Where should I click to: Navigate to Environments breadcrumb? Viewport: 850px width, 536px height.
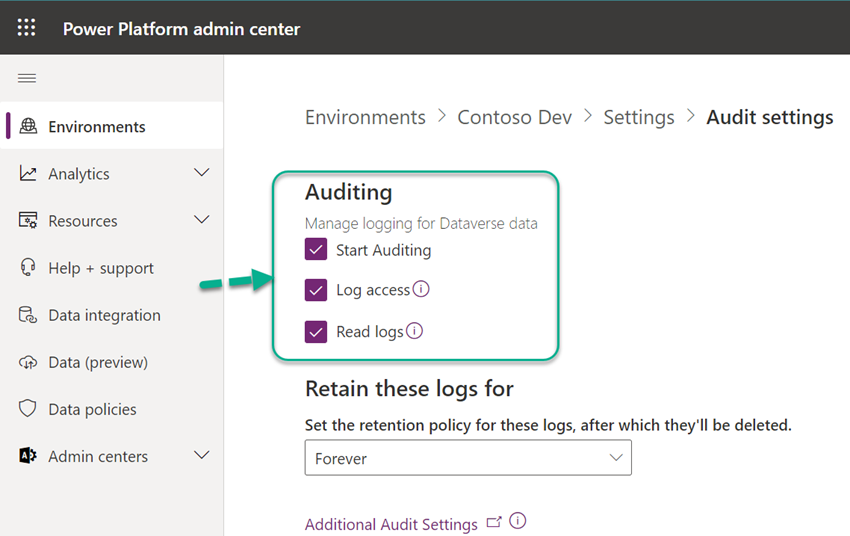point(365,117)
